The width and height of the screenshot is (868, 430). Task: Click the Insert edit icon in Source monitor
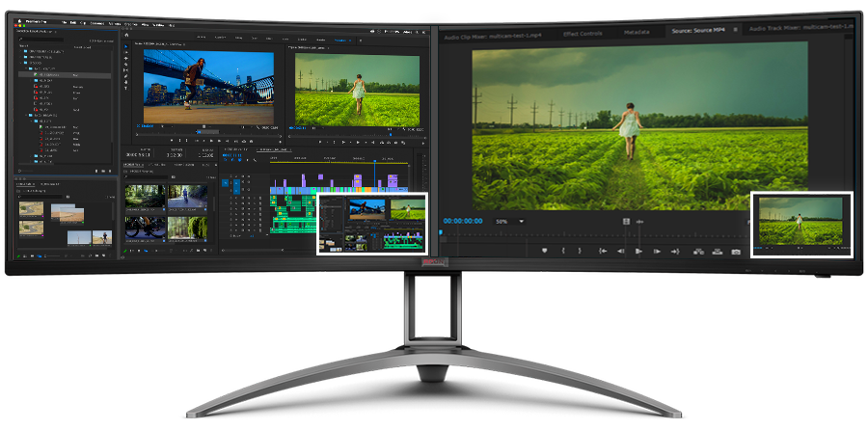click(696, 251)
